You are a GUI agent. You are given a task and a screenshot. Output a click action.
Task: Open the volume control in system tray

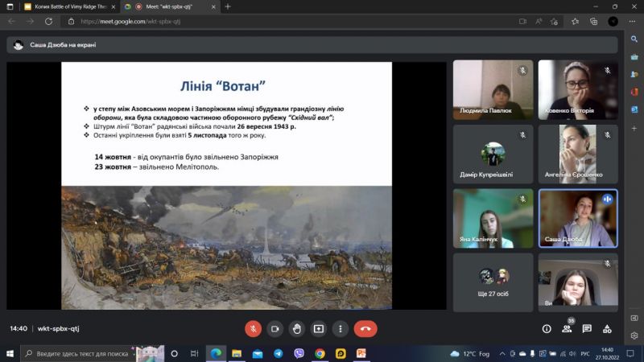(572, 353)
